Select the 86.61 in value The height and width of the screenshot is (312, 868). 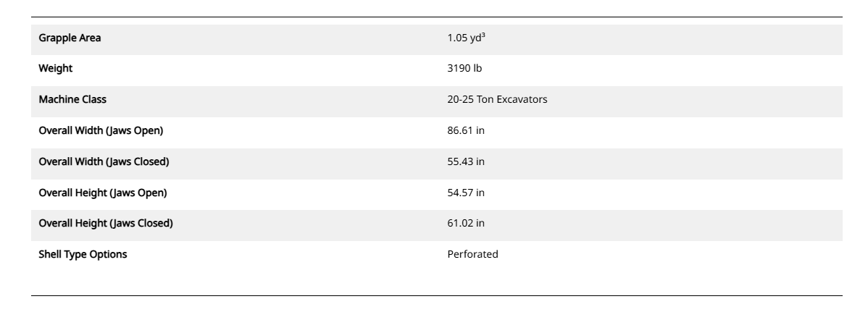click(466, 131)
